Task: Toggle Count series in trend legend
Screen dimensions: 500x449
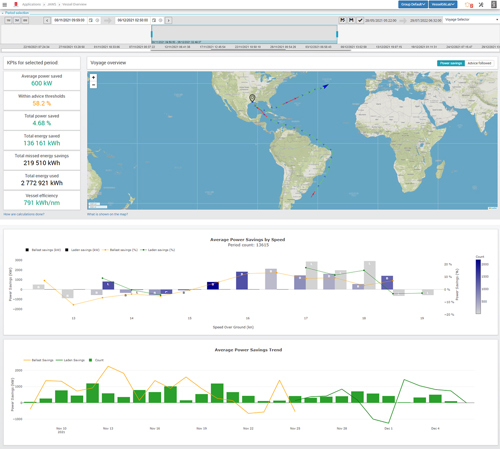Action: click(x=96, y=360)
